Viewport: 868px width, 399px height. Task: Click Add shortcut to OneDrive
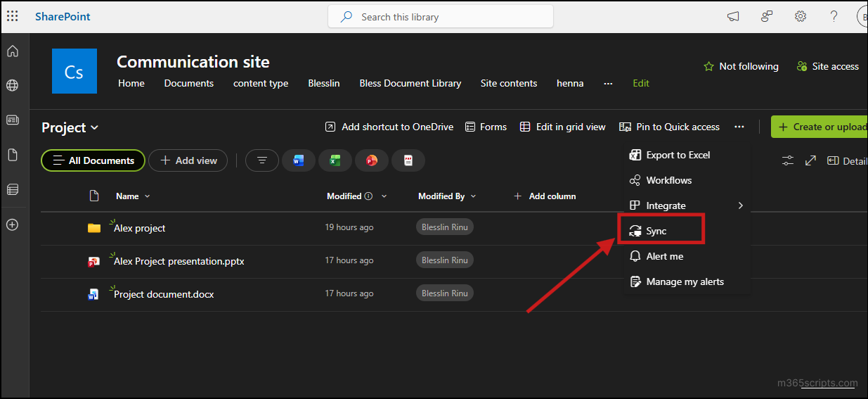[x=389, y=127]
